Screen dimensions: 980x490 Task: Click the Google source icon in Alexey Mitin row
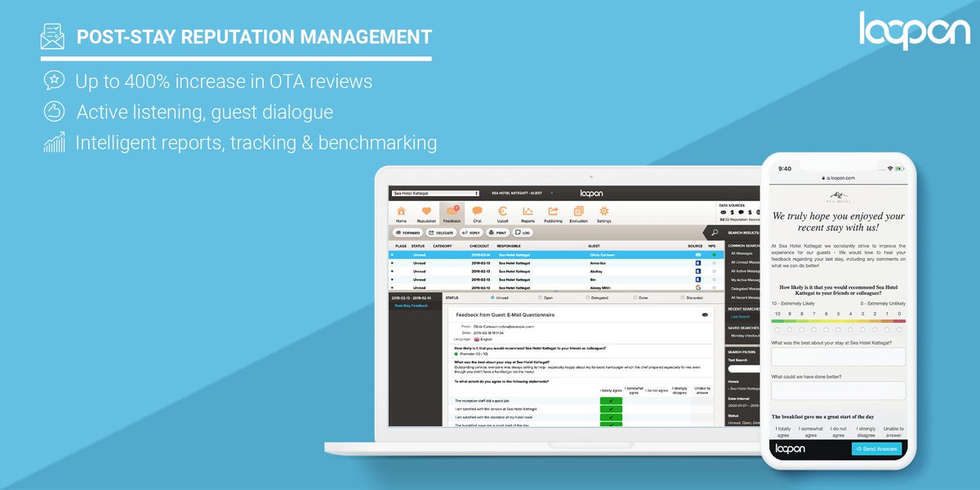698,287
